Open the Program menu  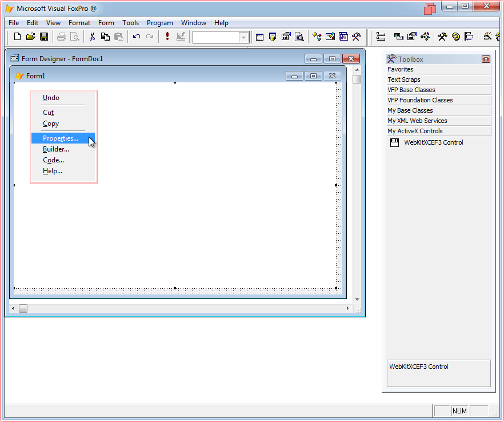tap(160, 23)
